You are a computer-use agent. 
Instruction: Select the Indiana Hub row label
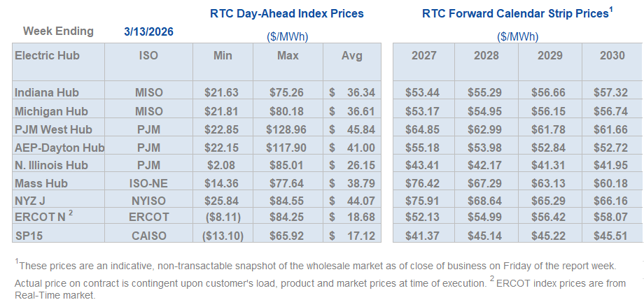pos(46,92)
